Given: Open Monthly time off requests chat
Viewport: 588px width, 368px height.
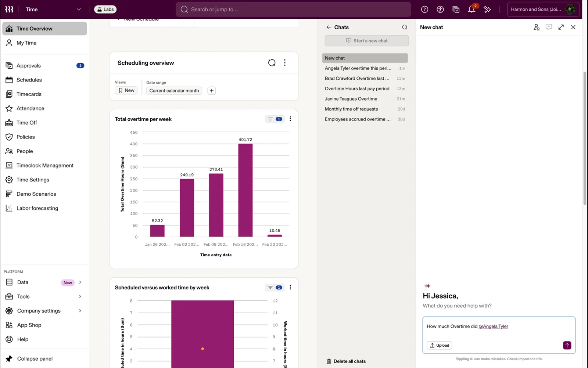Looking at the screenshot, I should coord(365,109).
